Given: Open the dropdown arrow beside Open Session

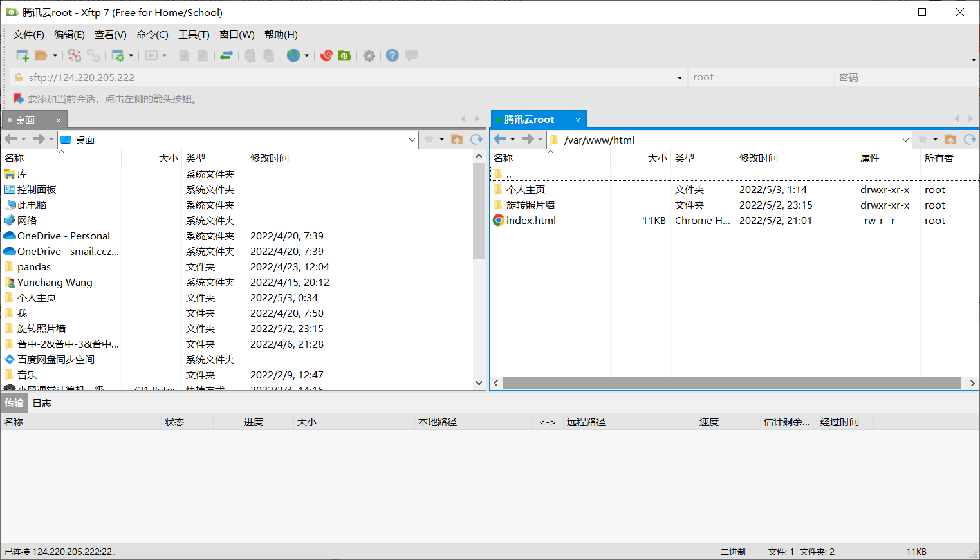Looking at the screenshot, I should pos(55,55).
